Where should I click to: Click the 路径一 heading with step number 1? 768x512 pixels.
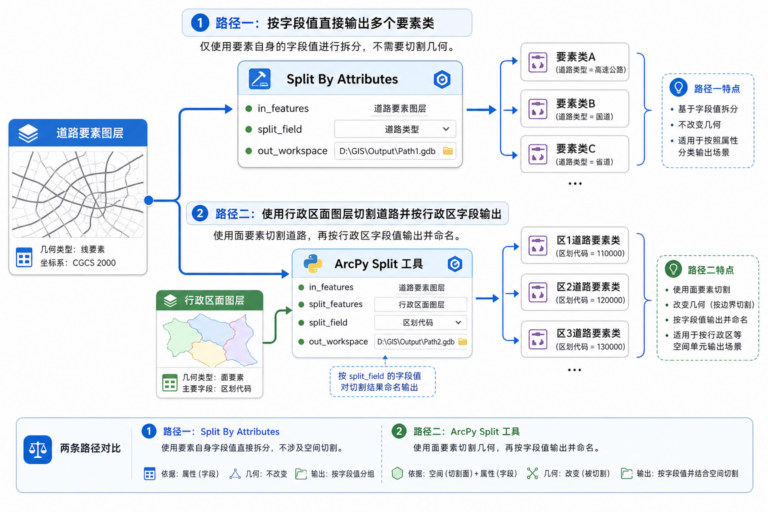tap(327, 23)
